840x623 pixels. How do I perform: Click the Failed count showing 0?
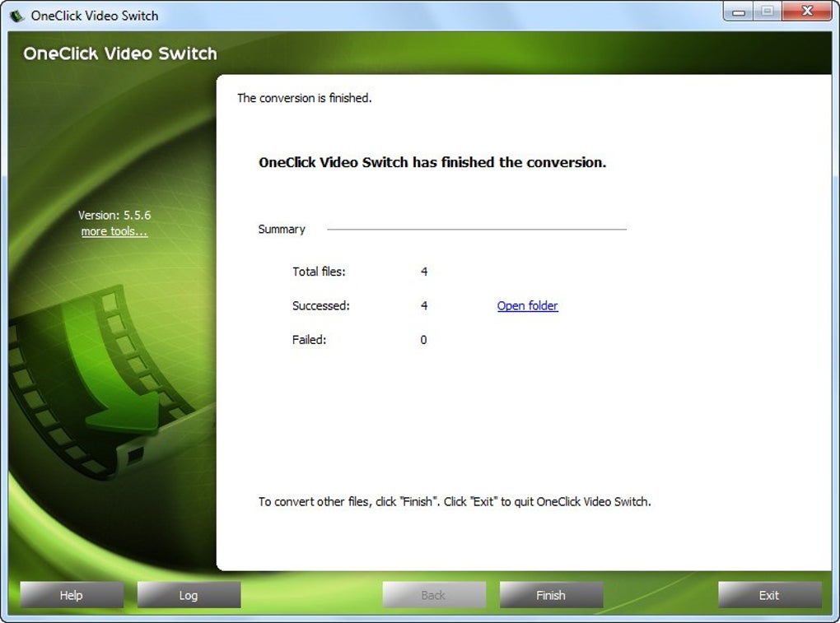click(423, 339)
